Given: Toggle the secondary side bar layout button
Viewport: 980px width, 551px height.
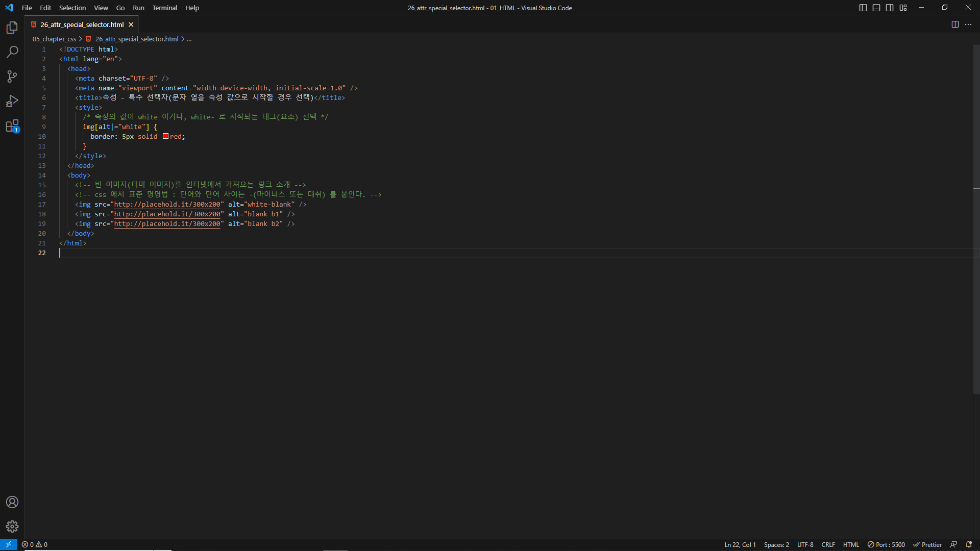Looking at the screenshot, I should coord(890,8).
